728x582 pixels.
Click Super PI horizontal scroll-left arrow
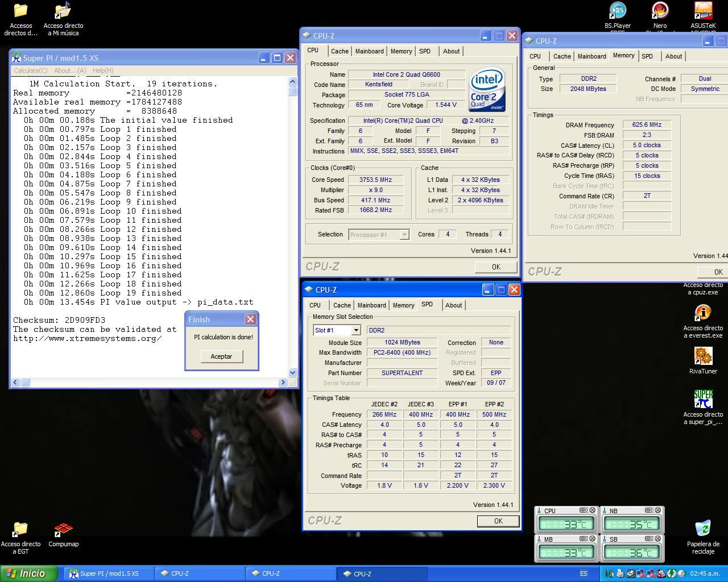(15, 383)
